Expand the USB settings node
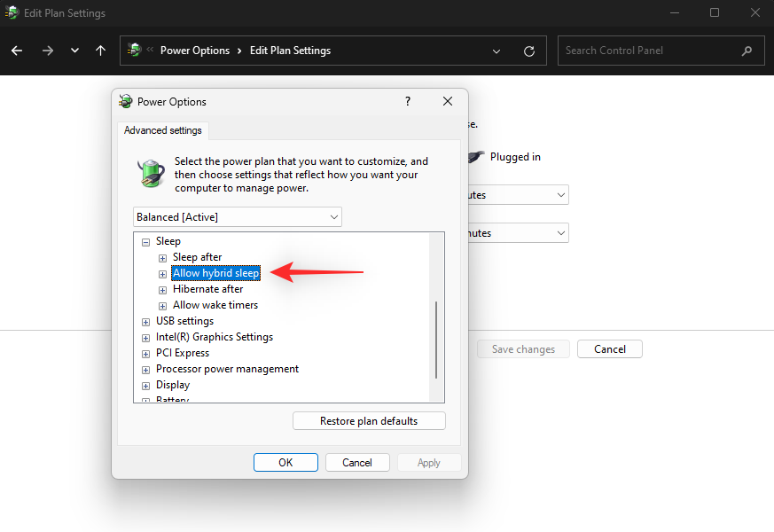Viewport: 774px width, 532px height. [145, 322]
